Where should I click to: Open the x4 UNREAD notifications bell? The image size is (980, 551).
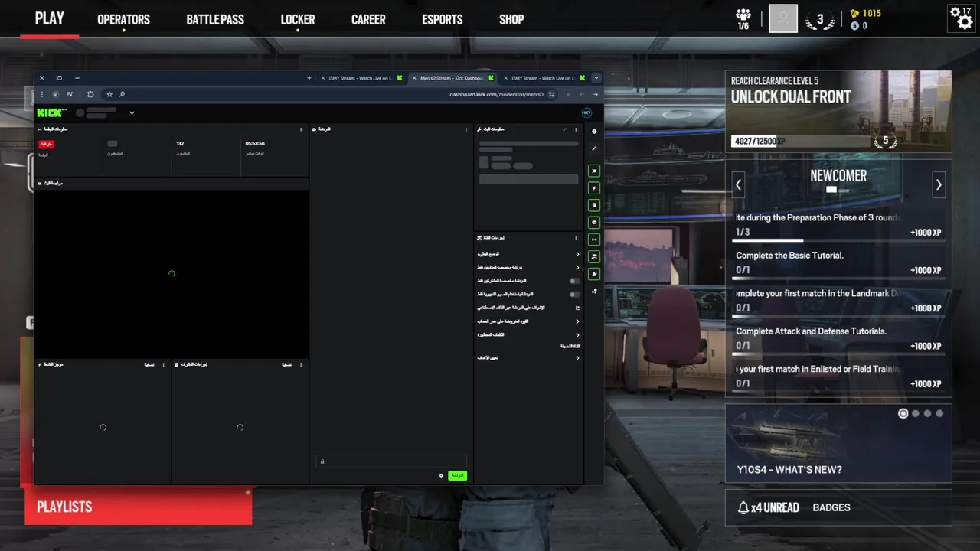pyautogui.click(x=768, y=507)
